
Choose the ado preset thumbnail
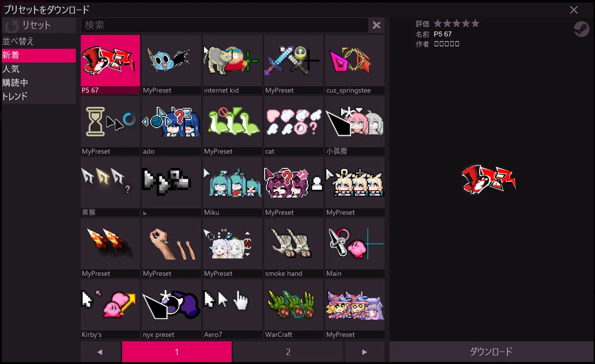pos(171,125)
